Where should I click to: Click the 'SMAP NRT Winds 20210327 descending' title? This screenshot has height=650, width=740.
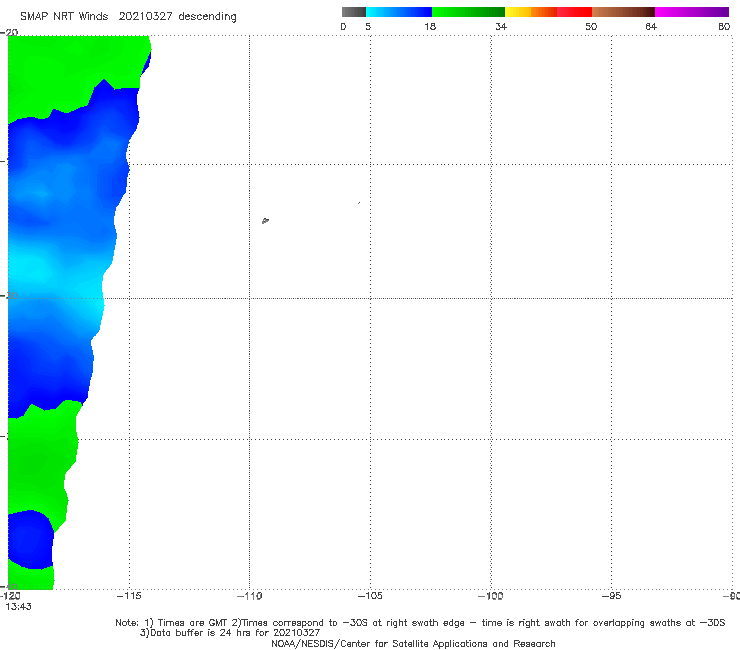coord(128,16)
